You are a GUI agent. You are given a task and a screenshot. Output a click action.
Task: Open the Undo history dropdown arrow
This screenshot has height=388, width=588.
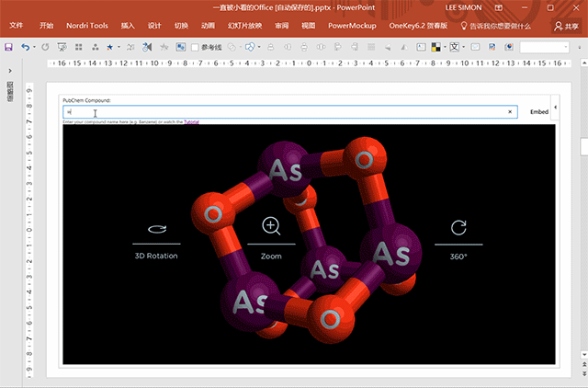[x=34, y=47]
